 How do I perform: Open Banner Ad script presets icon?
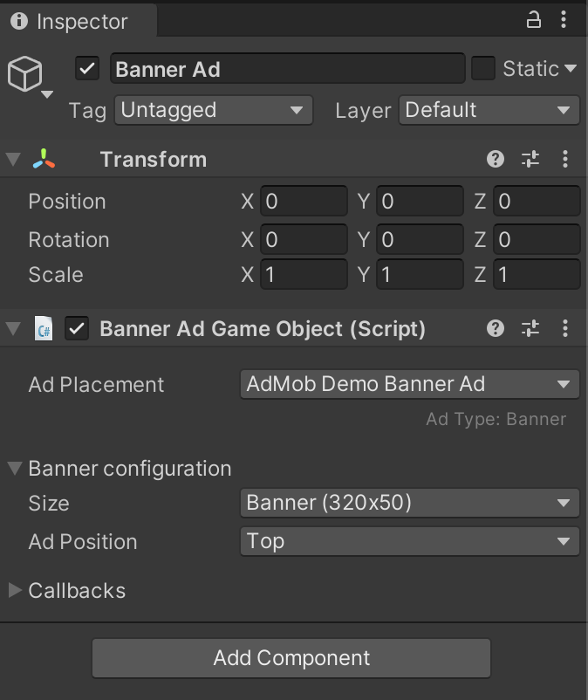pyautogui.click(x=530, y=328)
